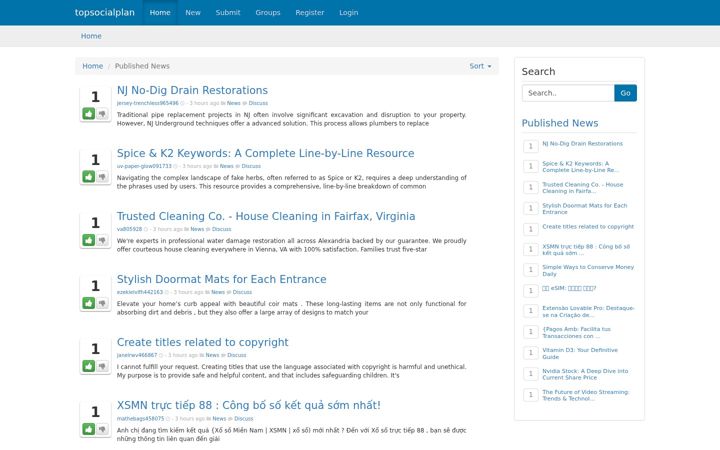Screen dimensions: 720x450
Task: Open Home in the top navigation bar
Action: coord(160,12)
